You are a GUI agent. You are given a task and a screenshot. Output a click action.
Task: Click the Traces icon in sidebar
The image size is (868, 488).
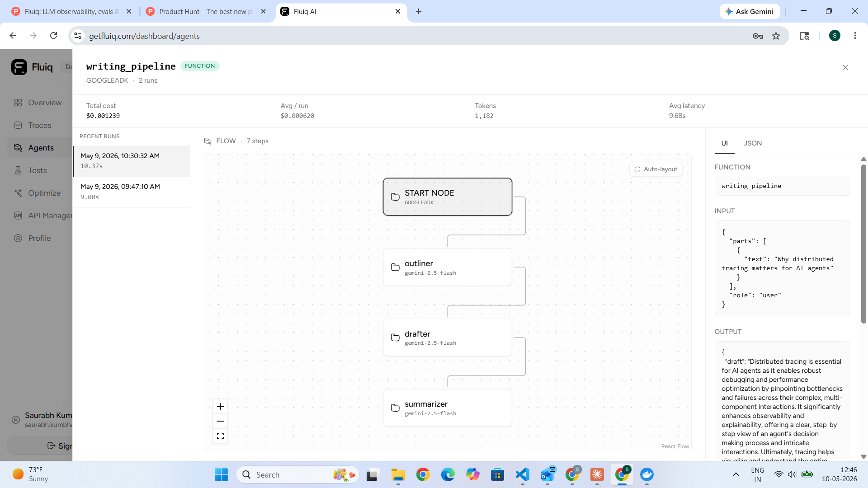tap(18, 125)
